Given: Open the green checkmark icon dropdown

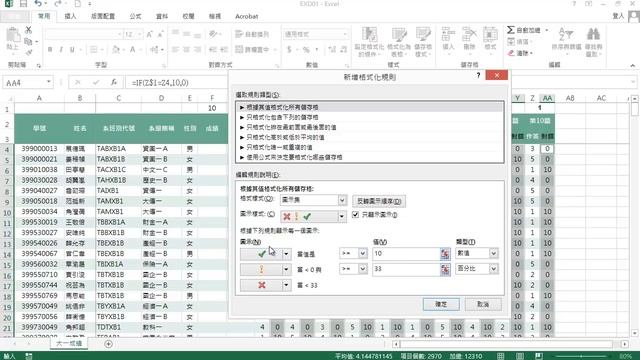Looking at the screenshot, I should 286,254.
